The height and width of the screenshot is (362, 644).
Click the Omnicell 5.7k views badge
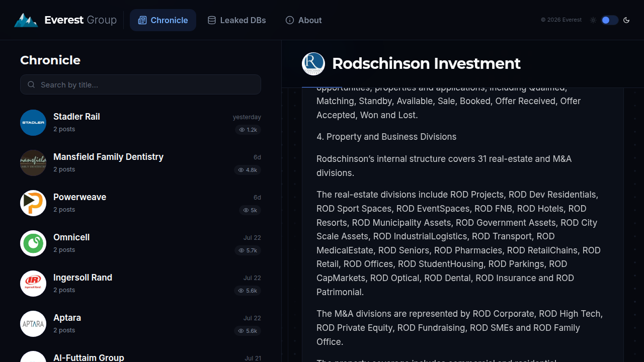point(248,250)
